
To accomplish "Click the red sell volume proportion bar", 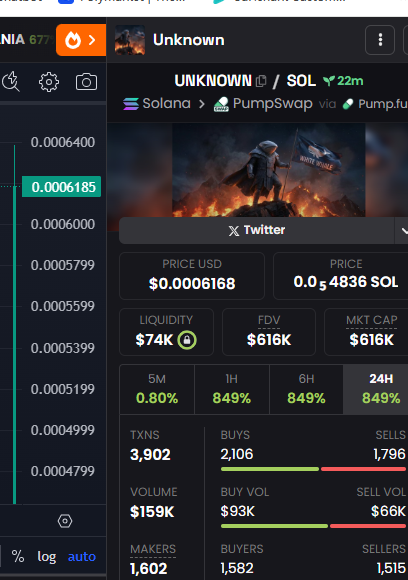I will coord(368,526).
